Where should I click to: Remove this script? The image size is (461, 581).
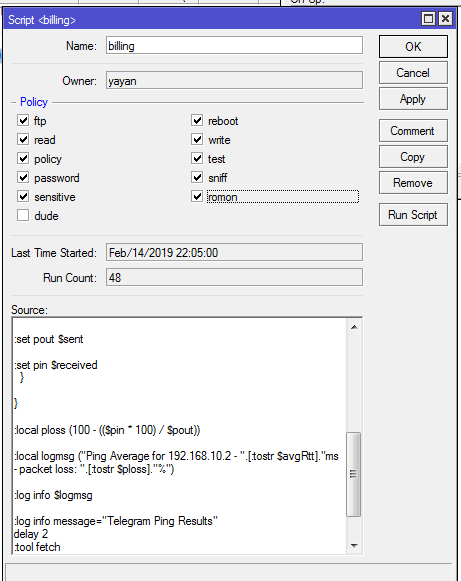tap(413, 183)
